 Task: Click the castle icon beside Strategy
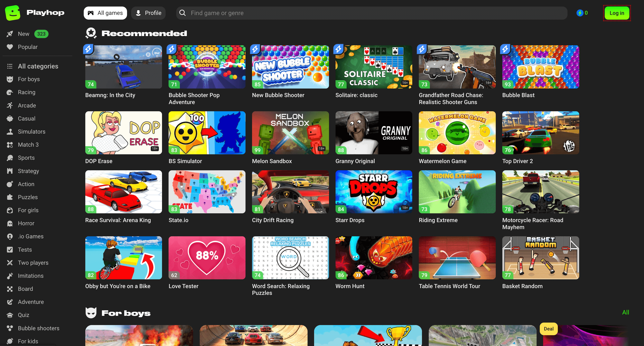[10, 171]
